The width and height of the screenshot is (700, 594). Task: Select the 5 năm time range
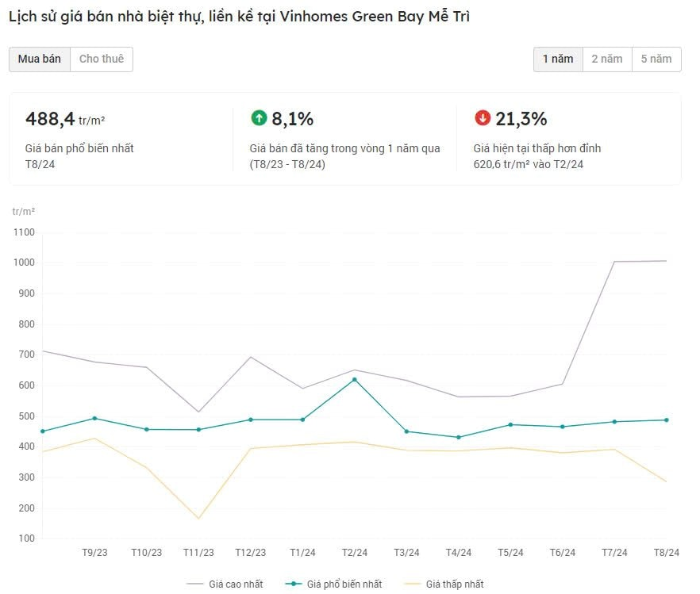656,59
